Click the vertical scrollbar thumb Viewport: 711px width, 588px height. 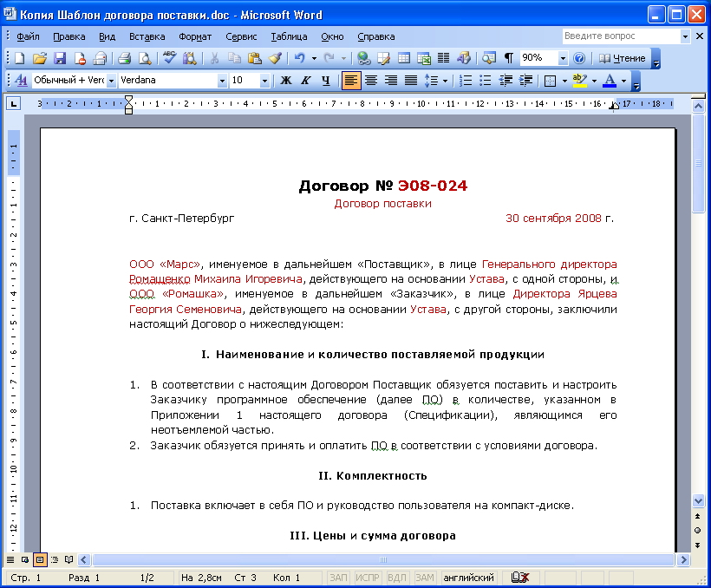point(698,163)
